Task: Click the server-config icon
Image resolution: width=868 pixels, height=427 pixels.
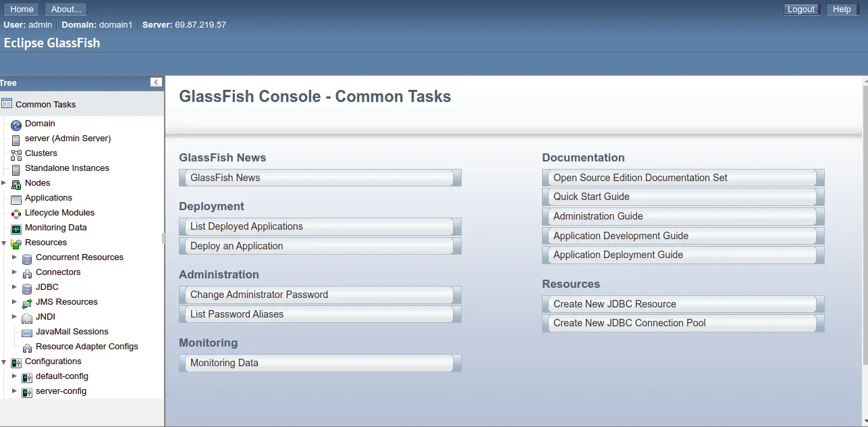Action: click(27, 392)
